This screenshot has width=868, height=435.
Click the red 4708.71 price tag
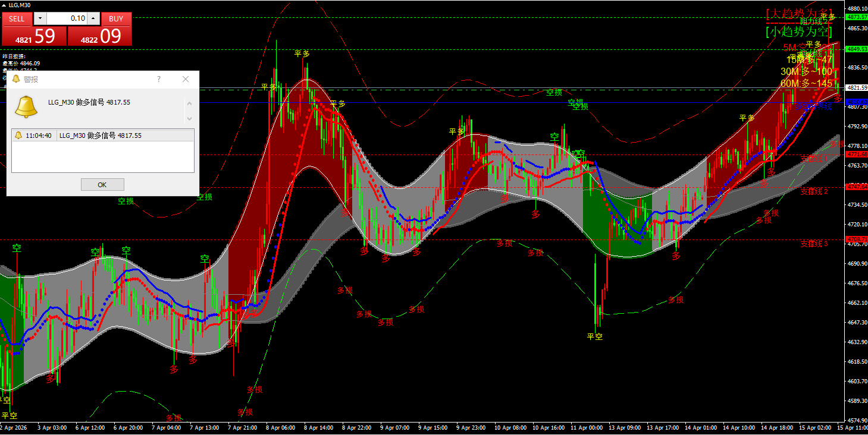click(857, 239)
